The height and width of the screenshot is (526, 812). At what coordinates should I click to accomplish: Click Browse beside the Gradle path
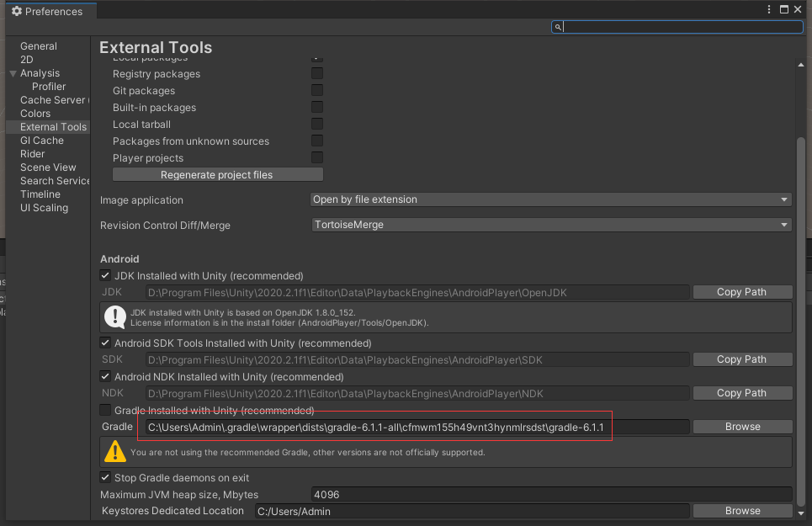pyautogui.click(x=742, y=427)
